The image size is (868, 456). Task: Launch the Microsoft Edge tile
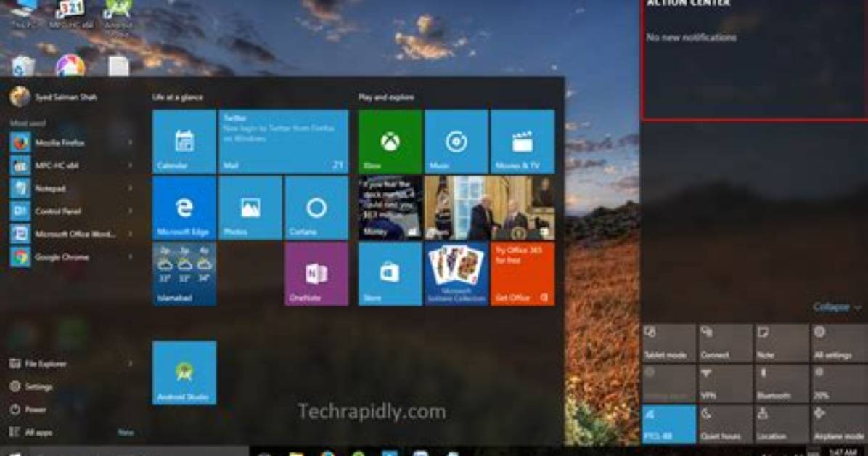click(184, 208)
